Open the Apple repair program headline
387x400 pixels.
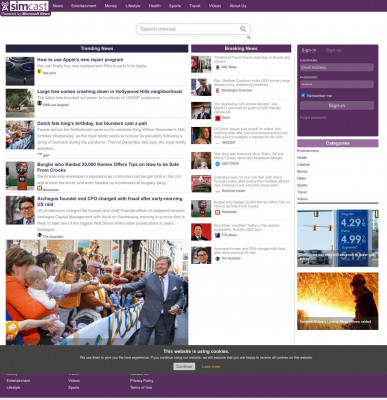pos(80,60)
